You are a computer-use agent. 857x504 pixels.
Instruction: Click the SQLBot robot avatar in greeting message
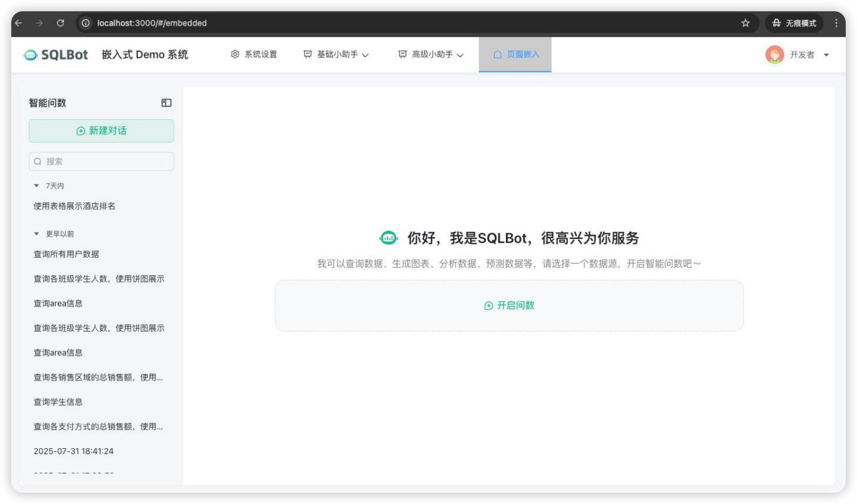click(390, 236)
